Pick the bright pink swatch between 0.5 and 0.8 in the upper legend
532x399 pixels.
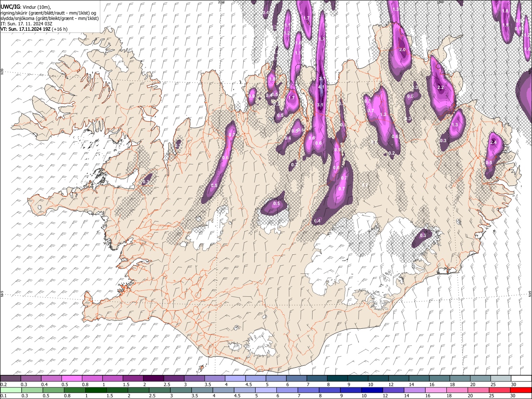point(71,379)
